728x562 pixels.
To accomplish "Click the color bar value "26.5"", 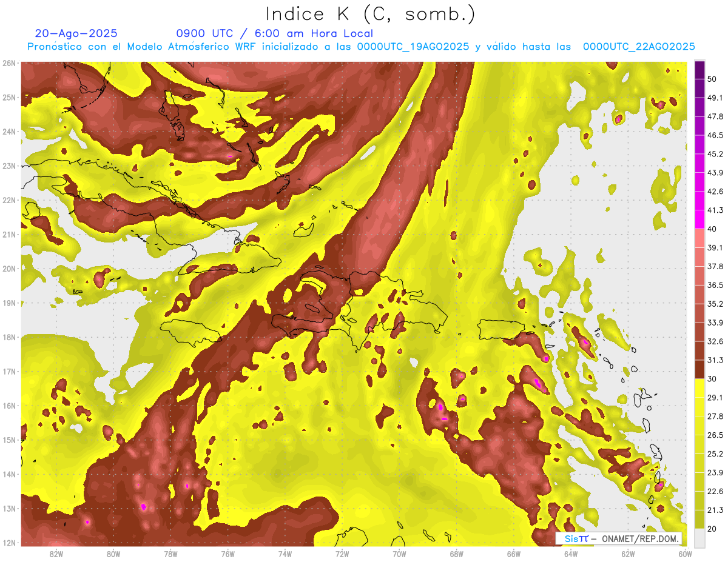I will click(715, 435).
